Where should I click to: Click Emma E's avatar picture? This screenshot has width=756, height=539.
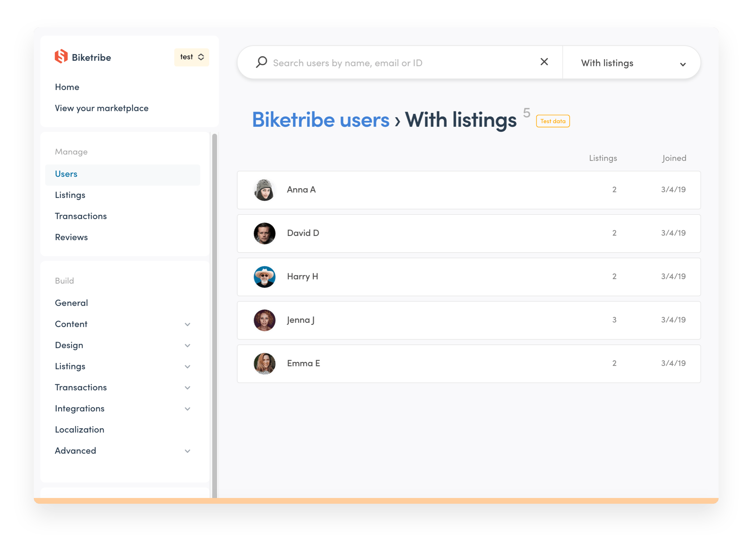pos(264,364)
